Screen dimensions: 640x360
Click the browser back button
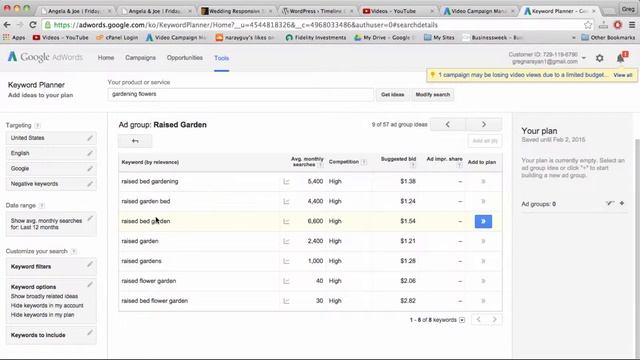click(x=7, y=25)
